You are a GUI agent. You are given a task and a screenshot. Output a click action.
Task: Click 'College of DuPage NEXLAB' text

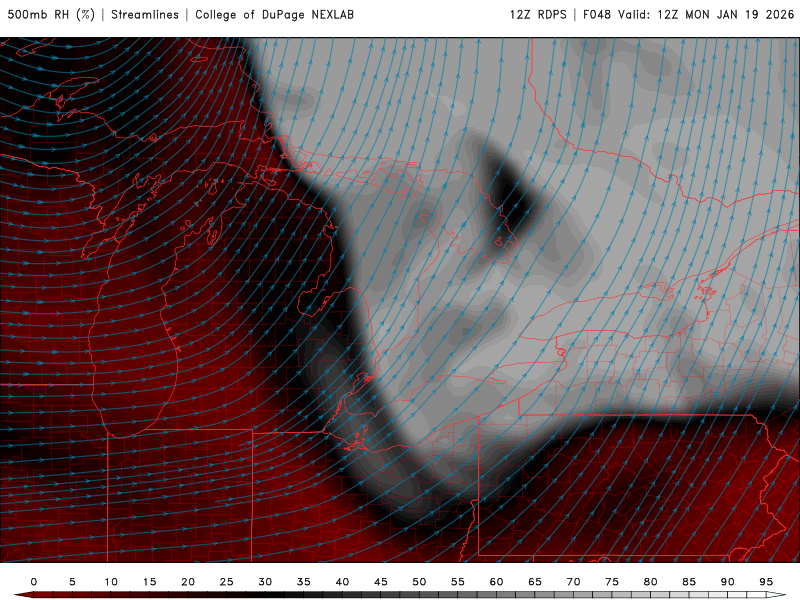274,15
